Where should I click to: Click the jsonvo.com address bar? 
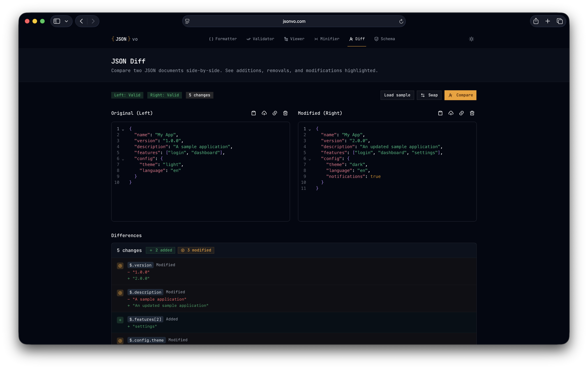click(294, 21)
